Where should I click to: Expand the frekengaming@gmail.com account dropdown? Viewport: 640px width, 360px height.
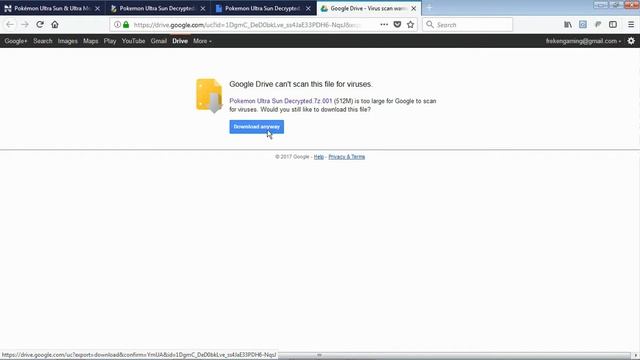(583, 41)
